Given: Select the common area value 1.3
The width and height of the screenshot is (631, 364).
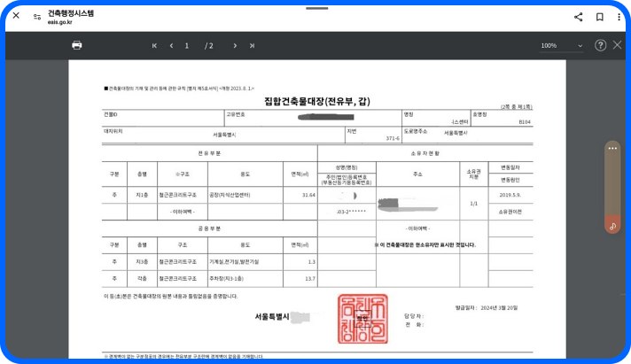Looking at the screenshot, I should (311, 262).
